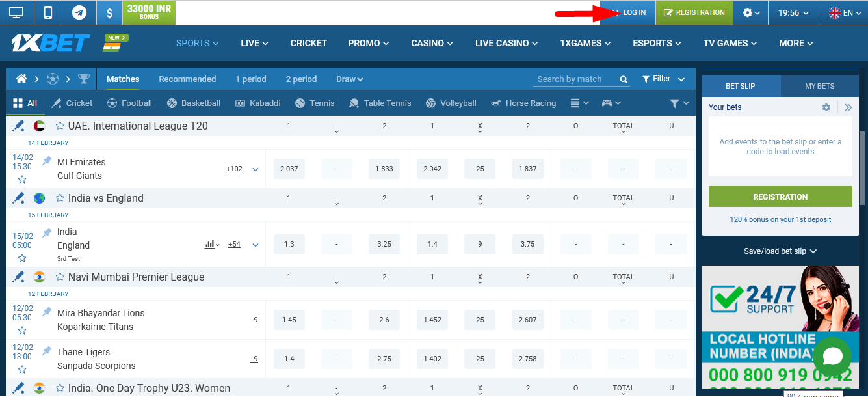Viewport: 868px width, 397px height.
Task: Switch to the Recommended tab
Action: tap(187, 79)
